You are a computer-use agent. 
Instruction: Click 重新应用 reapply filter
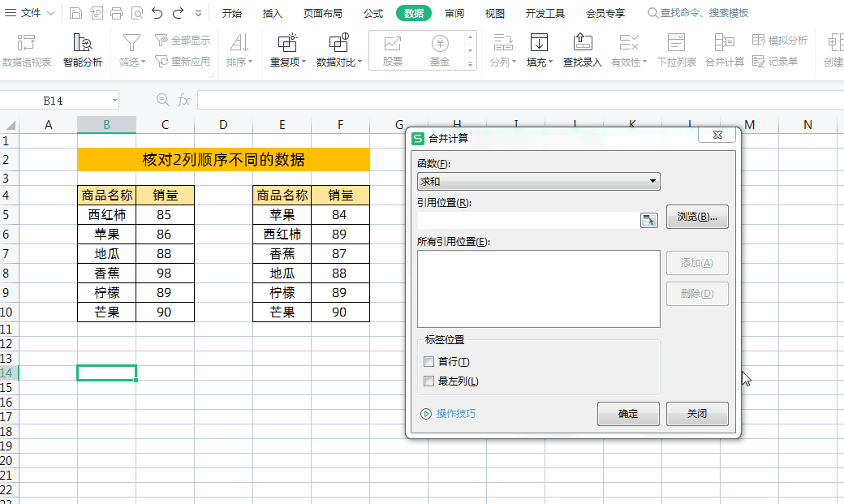[183, 62]
